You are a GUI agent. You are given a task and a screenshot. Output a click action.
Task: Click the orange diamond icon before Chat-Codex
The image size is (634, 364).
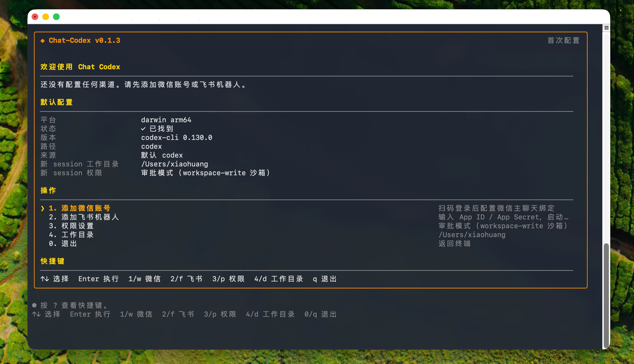(43, 41)
